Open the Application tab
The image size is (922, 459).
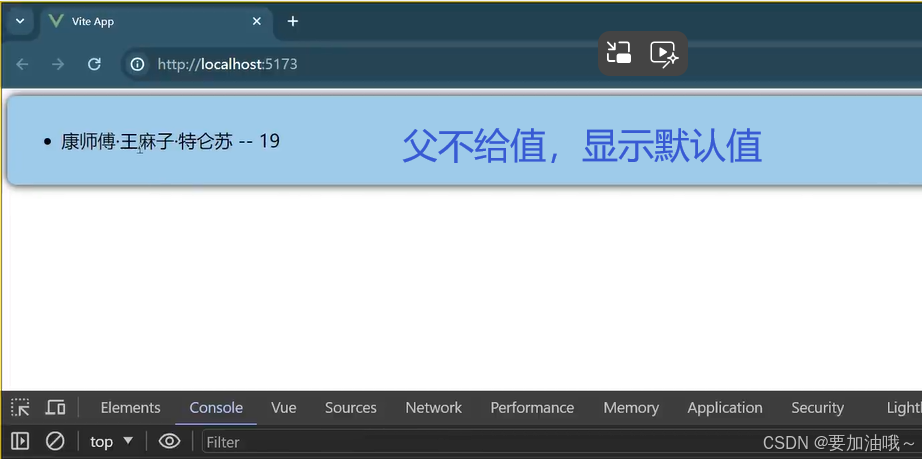[x=724, y=408]
